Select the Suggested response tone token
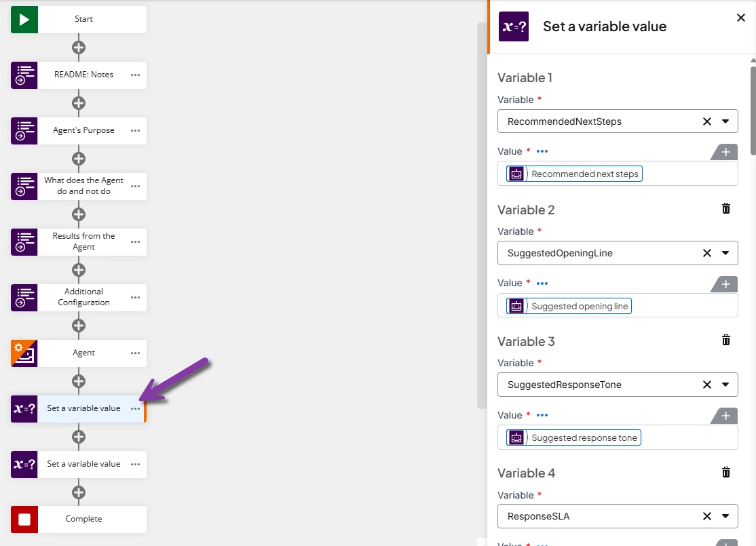The height and width of the screenshot is (546, 756). (573, 437)
